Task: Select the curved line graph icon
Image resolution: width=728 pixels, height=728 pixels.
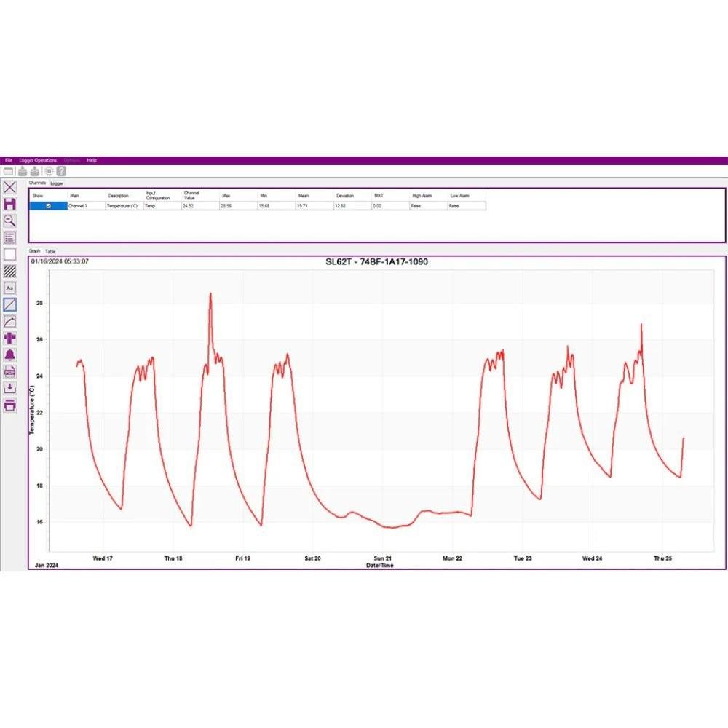Action: 9,321
